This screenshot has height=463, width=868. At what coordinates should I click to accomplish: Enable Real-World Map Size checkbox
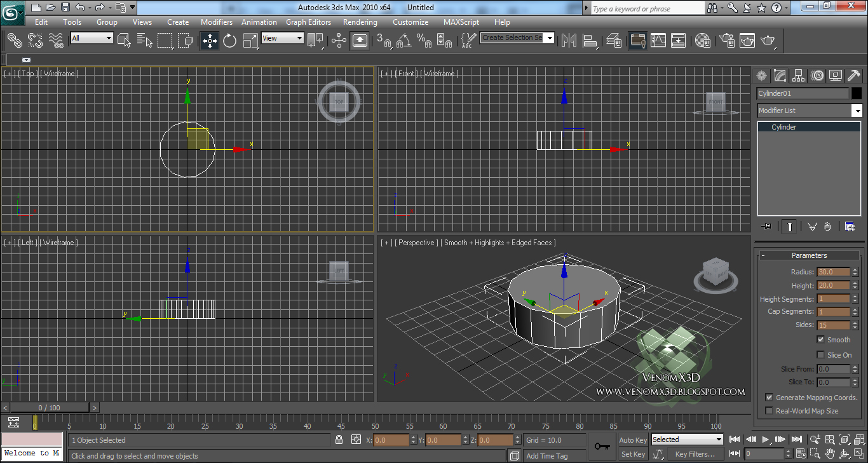point(770,411)
